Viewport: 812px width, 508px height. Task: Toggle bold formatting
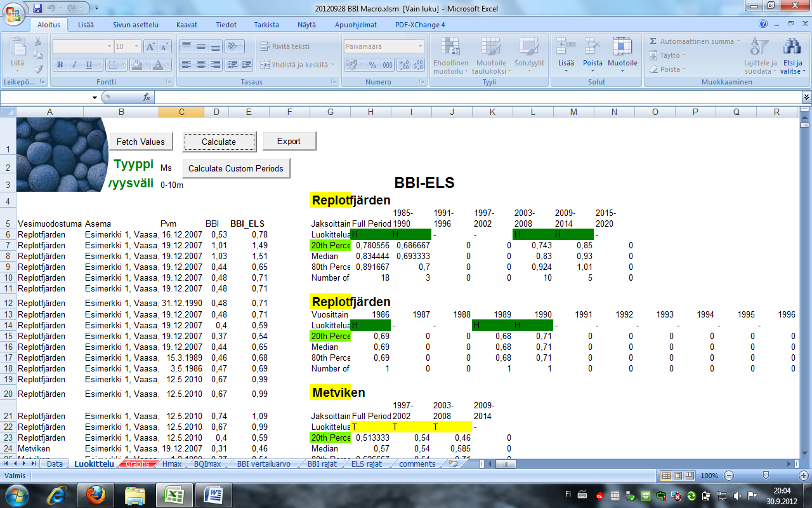tap(60, 65)
